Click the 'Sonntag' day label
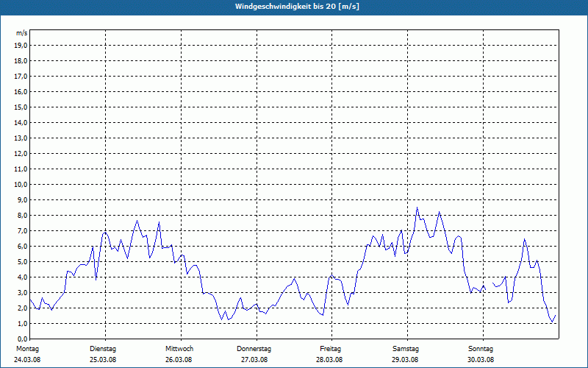Viewport: 588px width, 368px height. (x=481, y=349)
